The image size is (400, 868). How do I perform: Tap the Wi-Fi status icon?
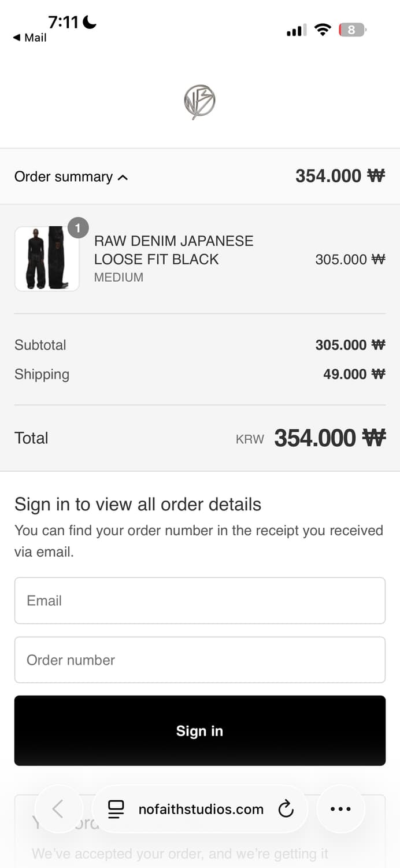pos(323,30)
